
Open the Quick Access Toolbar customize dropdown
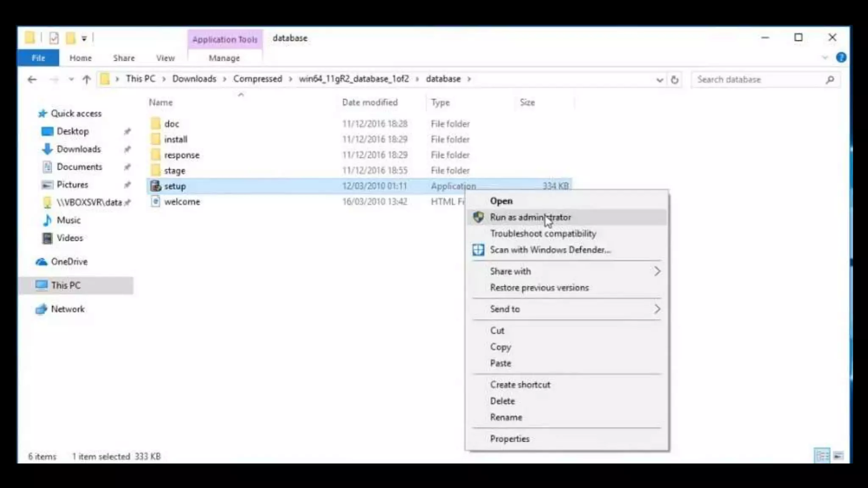point(84,39)
